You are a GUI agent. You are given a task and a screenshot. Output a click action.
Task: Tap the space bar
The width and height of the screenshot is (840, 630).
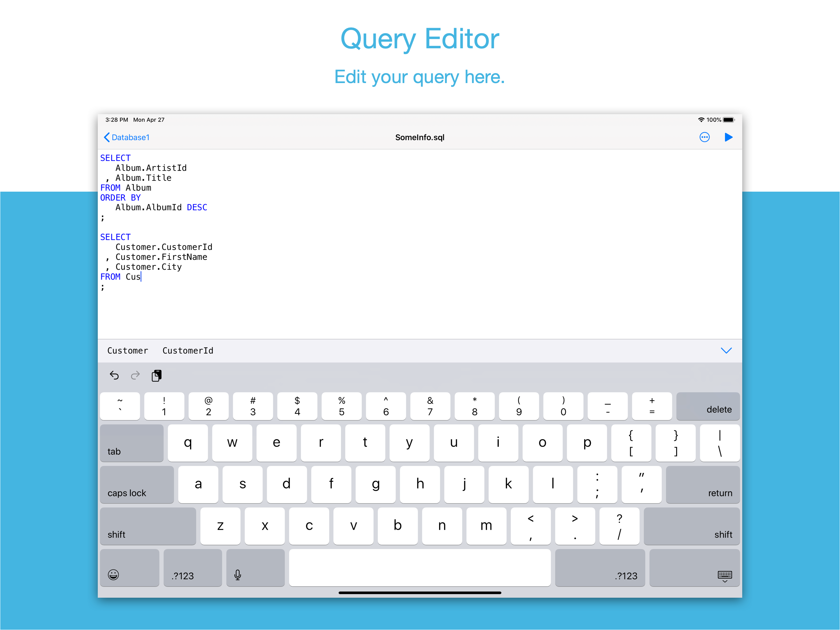click(x=419, y=568)
